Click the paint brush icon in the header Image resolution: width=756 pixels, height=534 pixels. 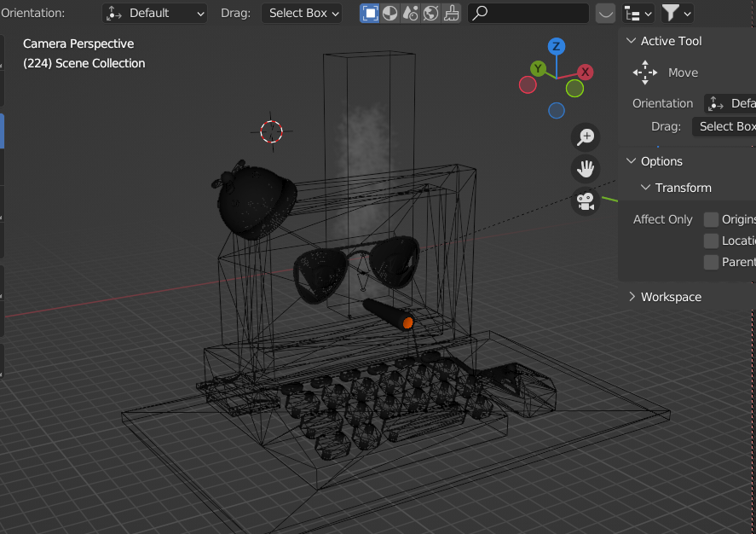pyautogui.click(x=451, y=13)
